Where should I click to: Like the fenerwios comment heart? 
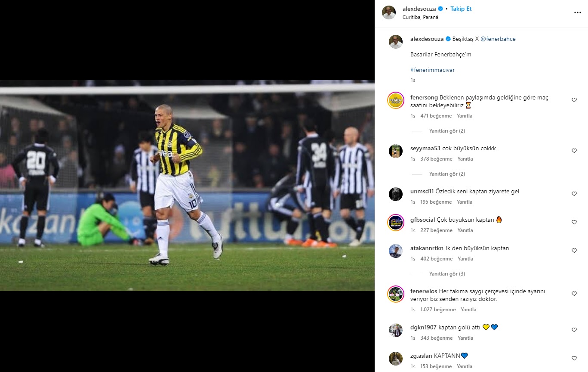click(574, 294)
